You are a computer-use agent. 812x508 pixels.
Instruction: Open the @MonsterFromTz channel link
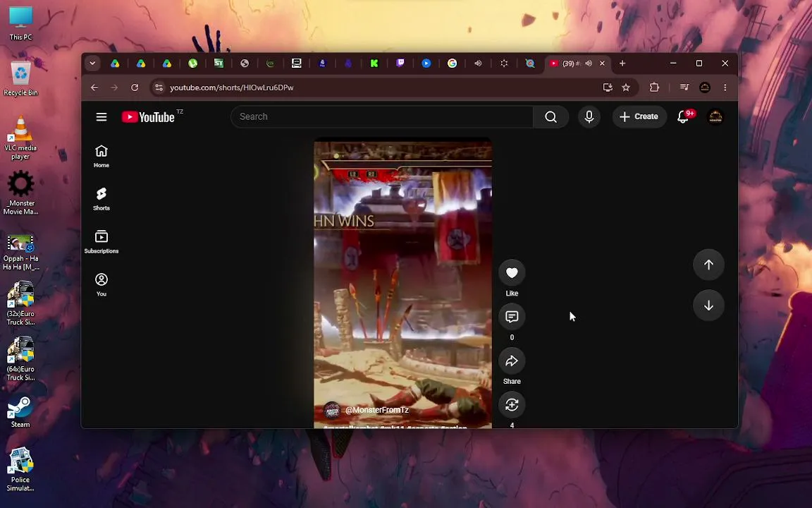pos(377,409)
